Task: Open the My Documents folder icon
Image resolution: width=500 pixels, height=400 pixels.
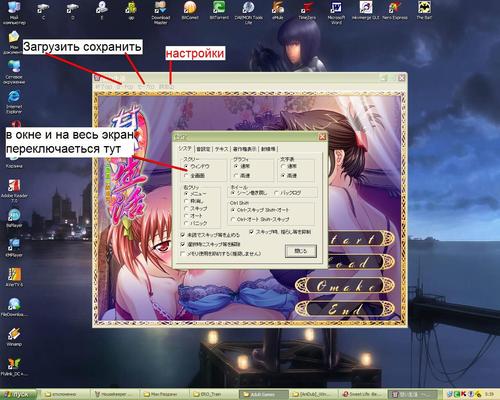Action: [x=13, y=42]
